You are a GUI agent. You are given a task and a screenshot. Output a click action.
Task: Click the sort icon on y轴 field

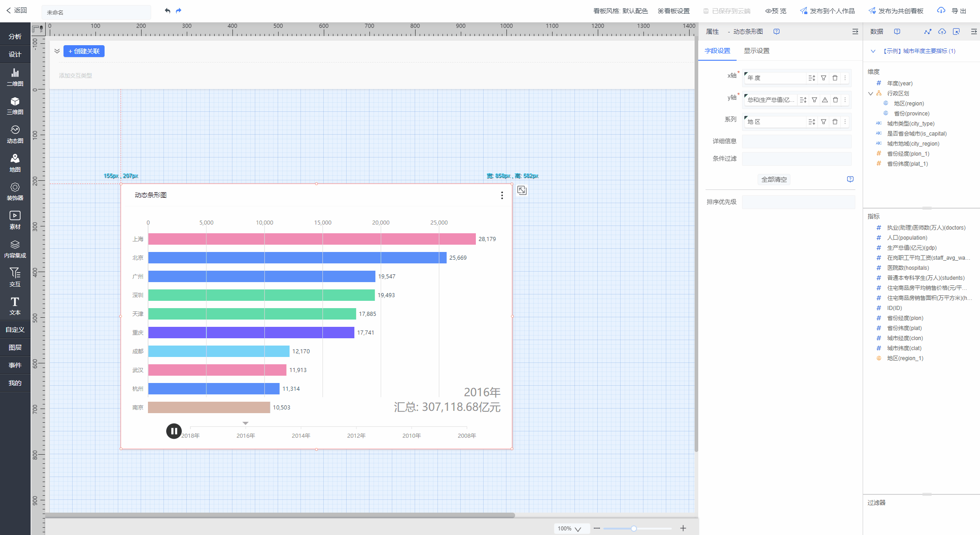pos(803,100)
